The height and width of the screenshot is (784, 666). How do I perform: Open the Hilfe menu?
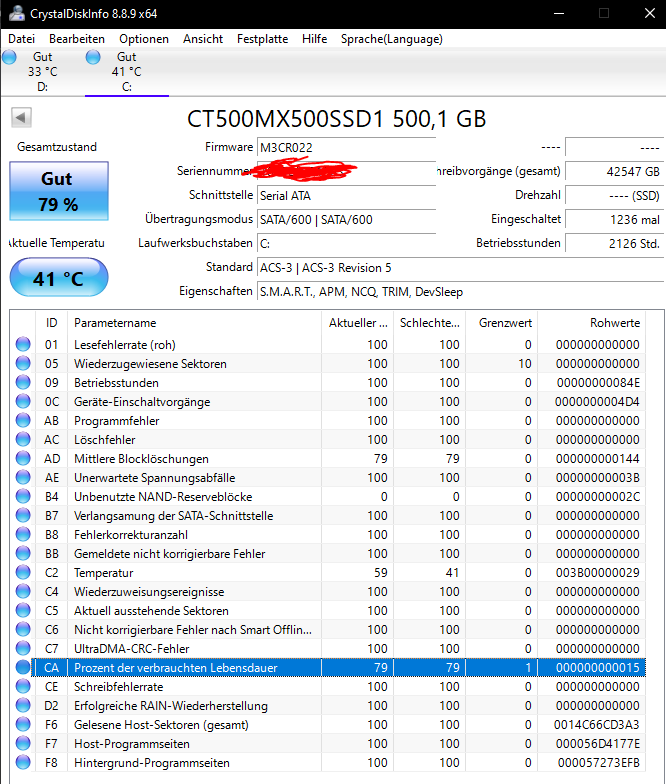click(314, 39)
